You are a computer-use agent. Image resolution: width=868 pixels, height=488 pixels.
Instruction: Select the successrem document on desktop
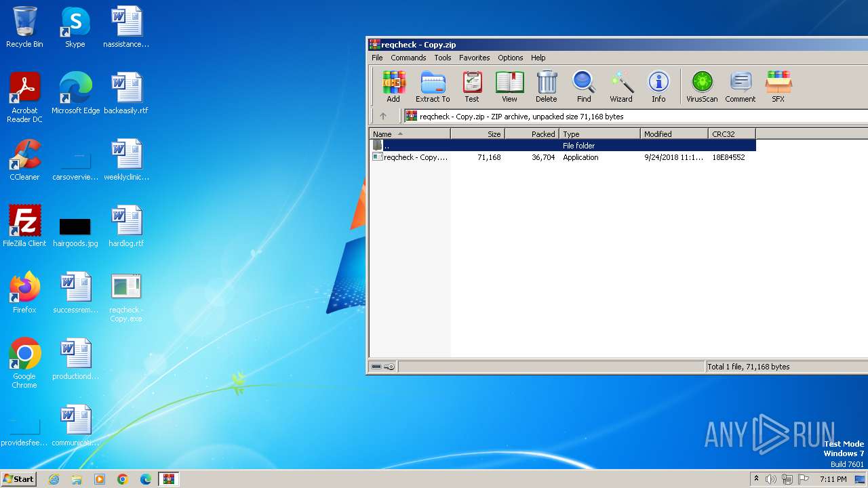(x=75, y=293)
